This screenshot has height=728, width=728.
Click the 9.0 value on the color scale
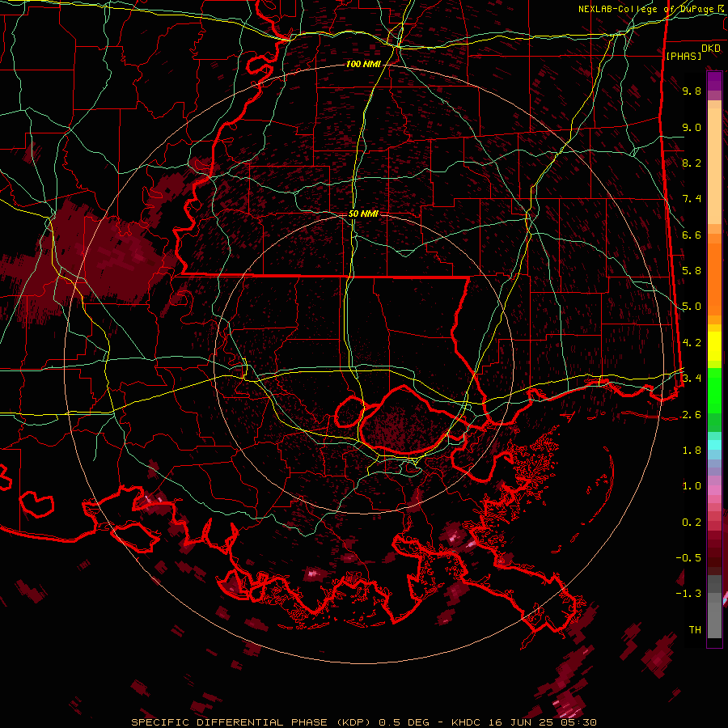692,127
